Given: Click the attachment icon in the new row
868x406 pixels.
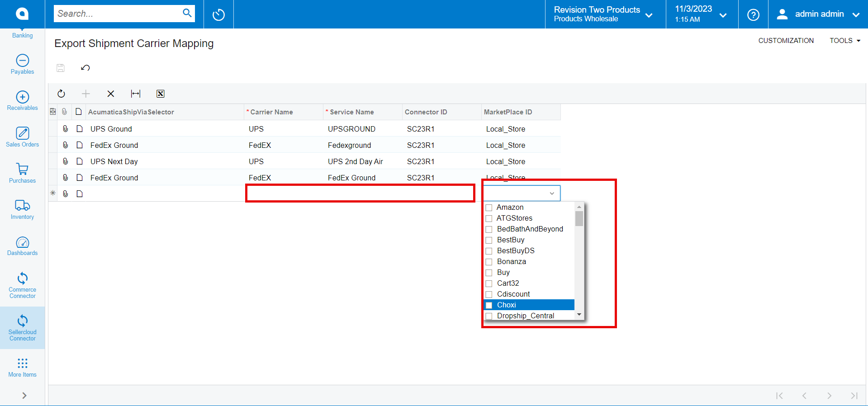Looking at the screenshot, I should 66,194.
